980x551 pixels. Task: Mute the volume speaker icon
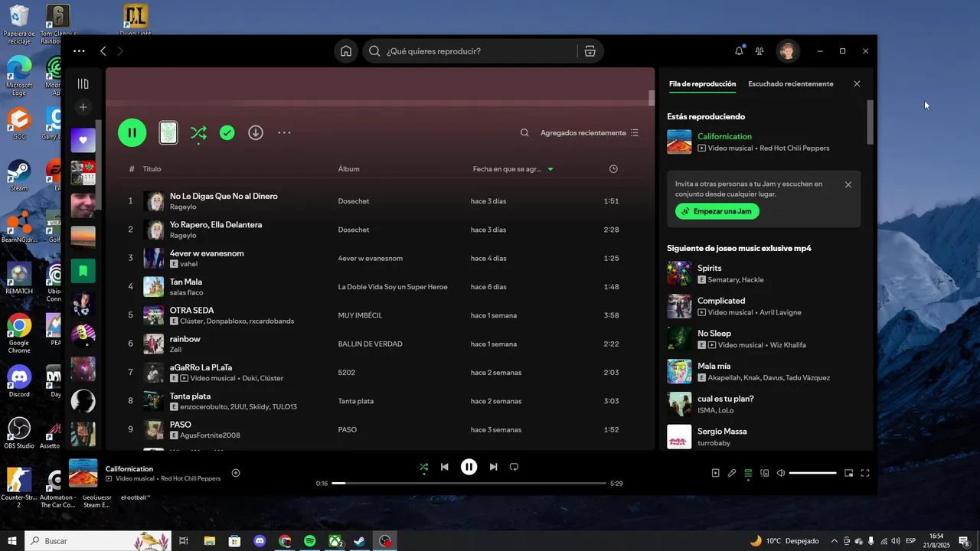coord(781,473)
